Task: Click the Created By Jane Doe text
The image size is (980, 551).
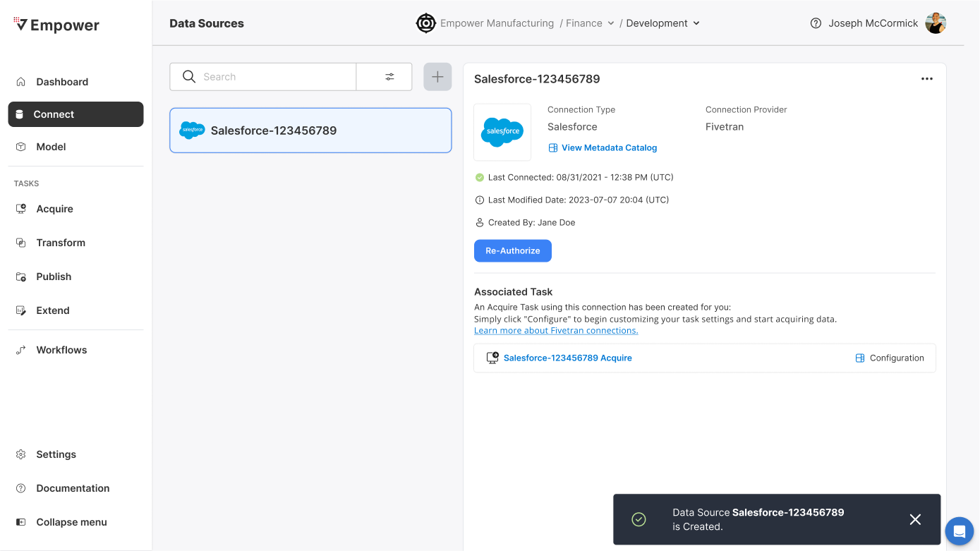Action: (x=532, y=222)
